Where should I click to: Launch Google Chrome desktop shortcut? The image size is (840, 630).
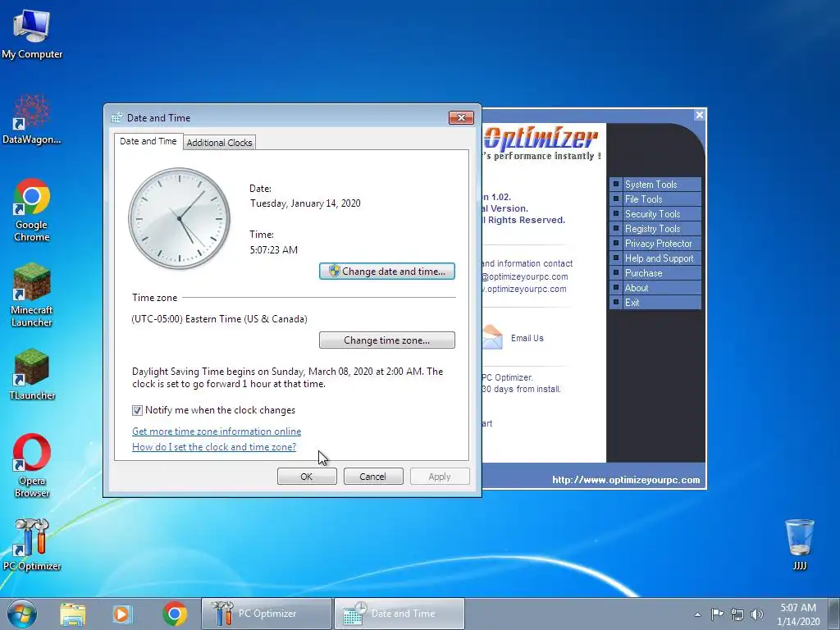[32, 210]
